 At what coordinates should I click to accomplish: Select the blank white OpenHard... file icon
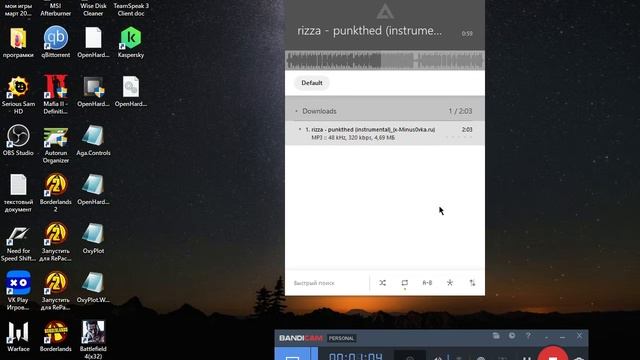93,42
